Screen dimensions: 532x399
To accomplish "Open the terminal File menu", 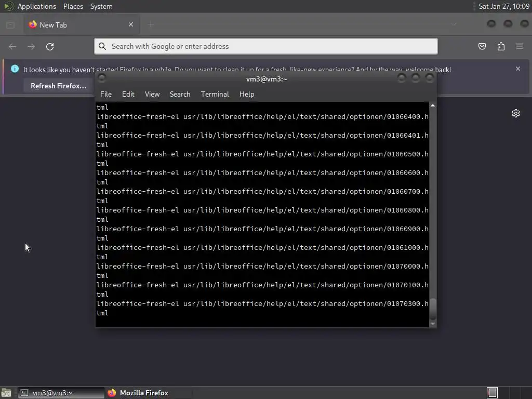I will point(106,95).
